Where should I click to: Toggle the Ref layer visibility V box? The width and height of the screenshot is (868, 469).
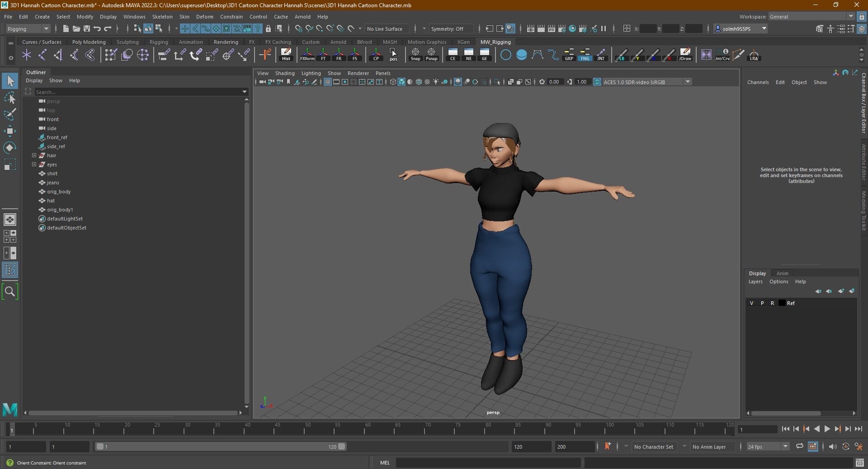point(752,303)
